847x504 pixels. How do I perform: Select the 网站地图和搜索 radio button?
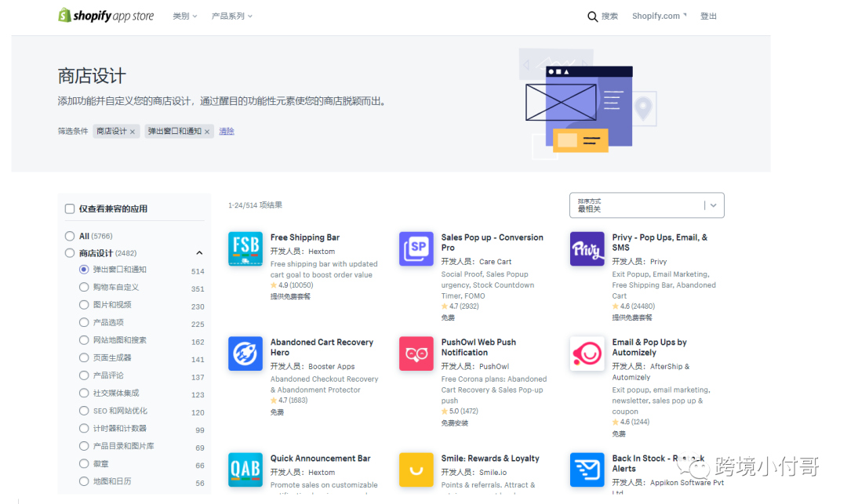tap(84, 340)
